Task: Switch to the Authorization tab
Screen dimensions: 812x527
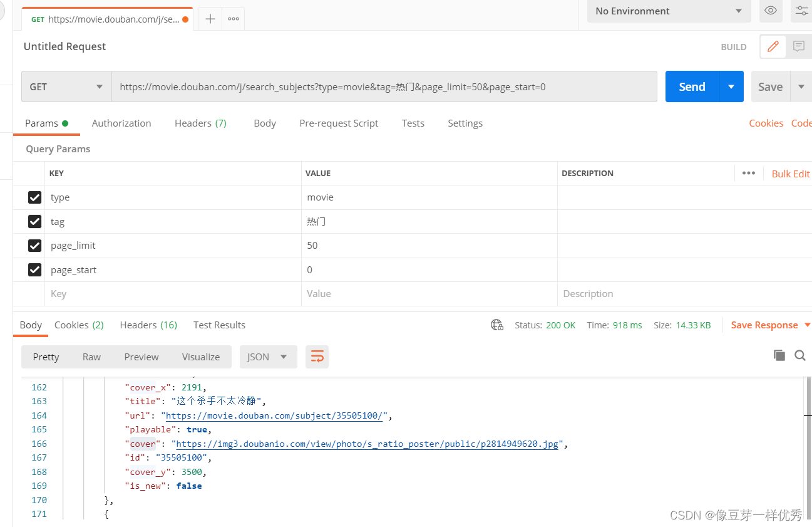Action: point(121,123)
